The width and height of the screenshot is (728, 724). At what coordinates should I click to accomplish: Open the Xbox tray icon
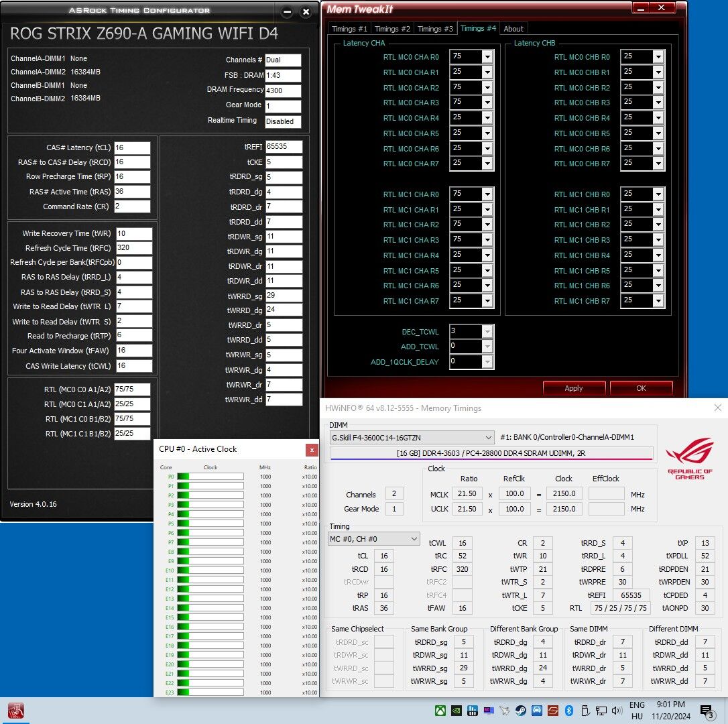pyautogui.click(x=440, y=711)
